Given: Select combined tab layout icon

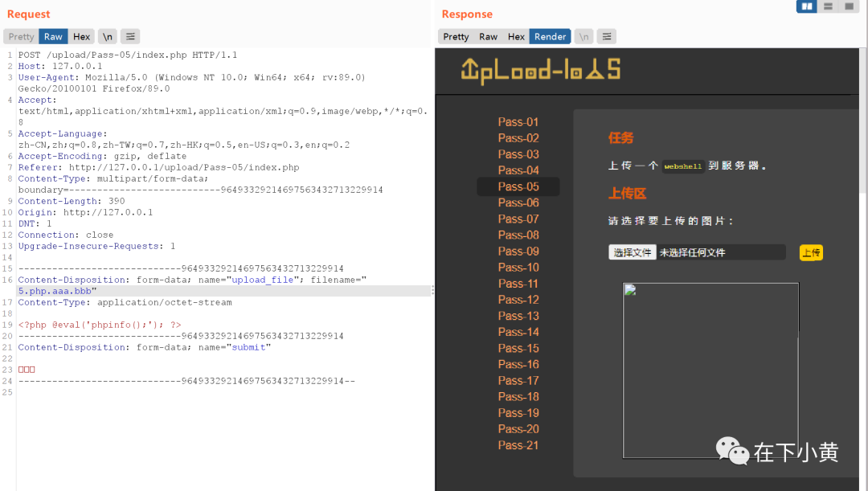Looking at the screenshot, I should (x=849, y=6).
